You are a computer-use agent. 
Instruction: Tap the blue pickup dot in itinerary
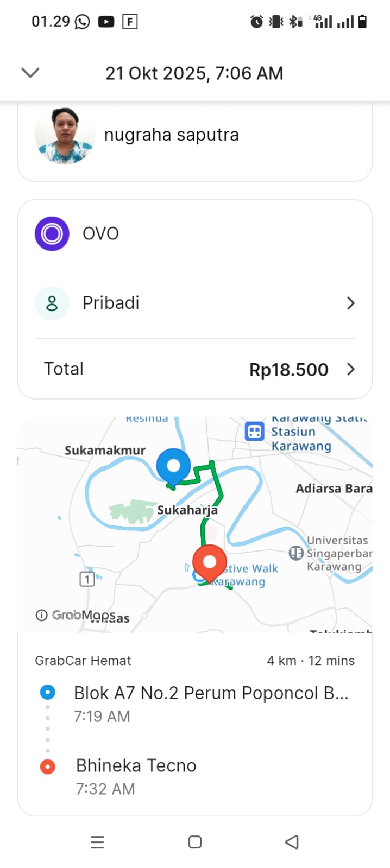click(48, 693)
